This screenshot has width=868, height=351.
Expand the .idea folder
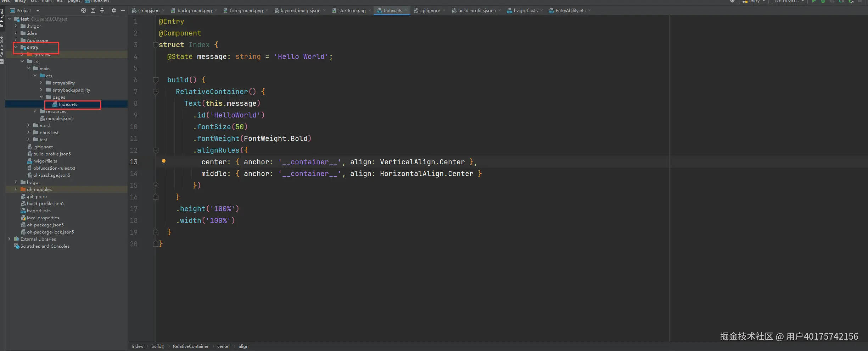pos(16,33)
